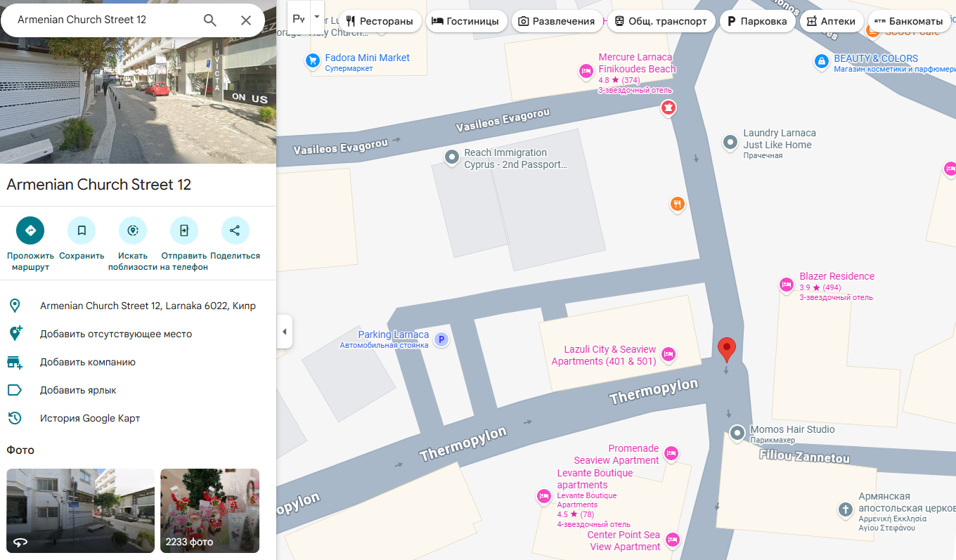Open the Momos Hair Studio label
956x560 pixels.
[x=792, y=429]
